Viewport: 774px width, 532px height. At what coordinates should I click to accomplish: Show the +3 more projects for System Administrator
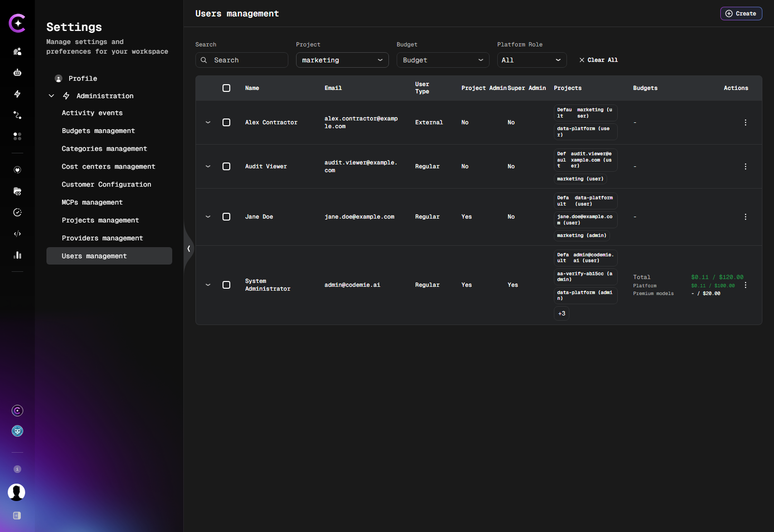tap(562, 313)
